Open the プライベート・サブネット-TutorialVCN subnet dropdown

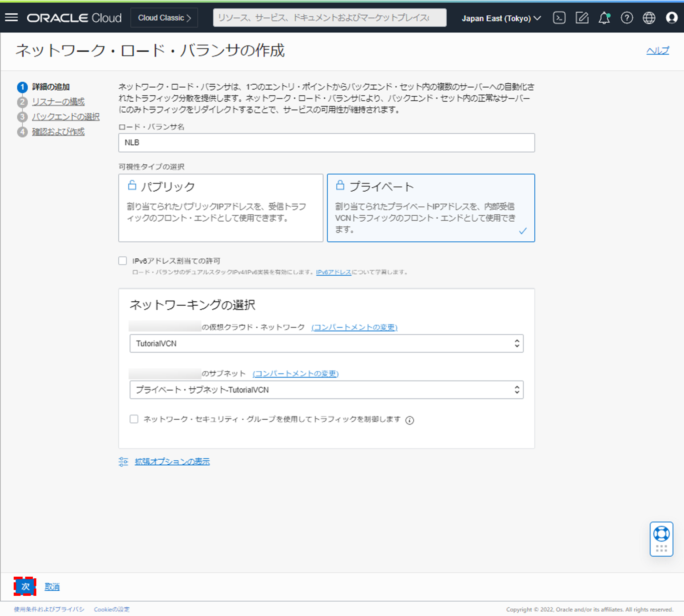tap(326, 390)
